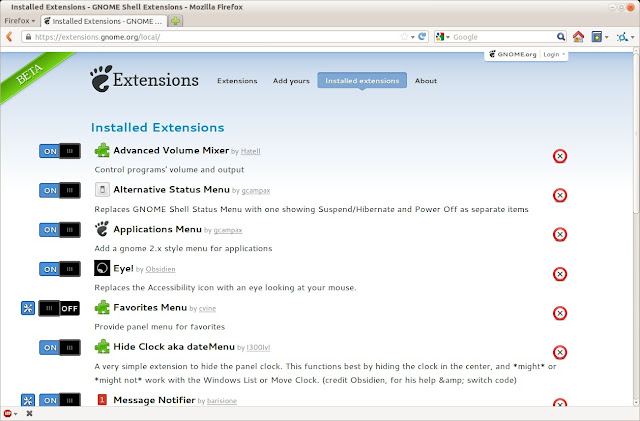
Task: Click the Adblock icon in status bar
Action: [7, 413]
